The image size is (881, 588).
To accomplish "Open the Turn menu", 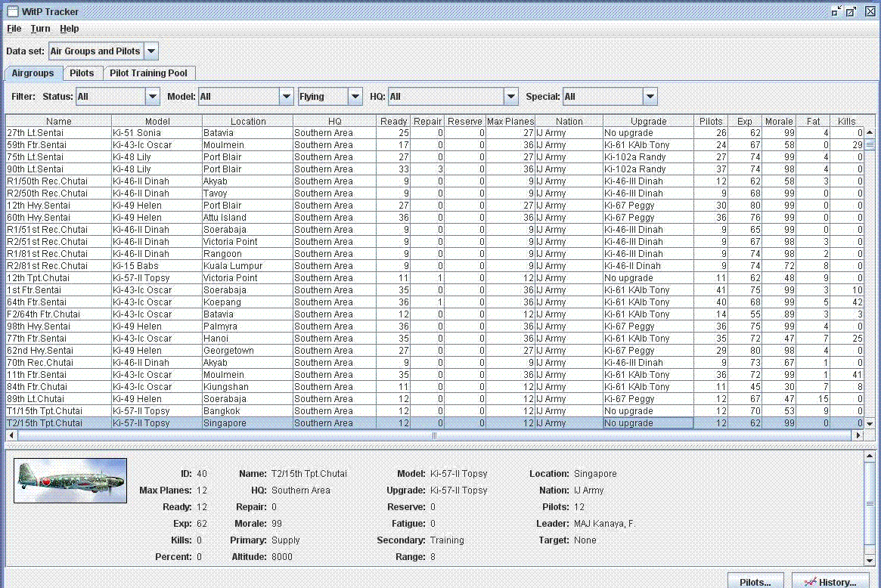I will [x=41, y=29].
